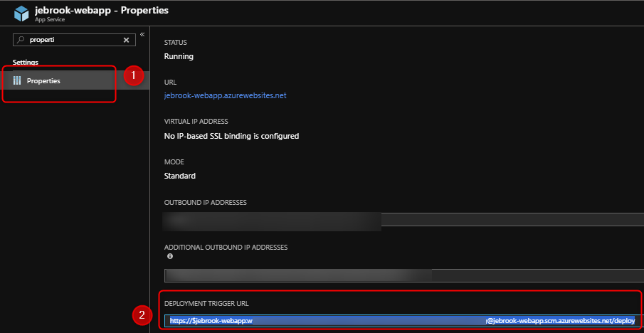644x333 pixels.
Task: Click the 'DEPLOYMENT TRIGGER URL' label
Action: (x=206, y=304)
